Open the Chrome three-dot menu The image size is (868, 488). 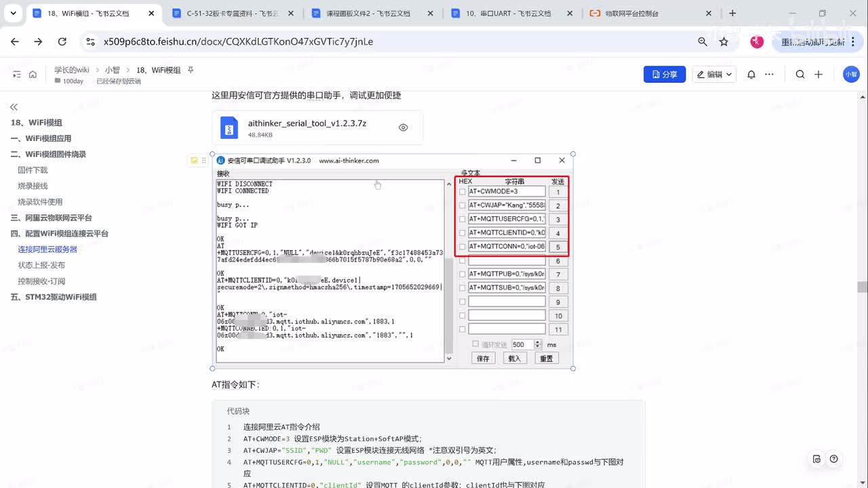[x=853, y=41]
